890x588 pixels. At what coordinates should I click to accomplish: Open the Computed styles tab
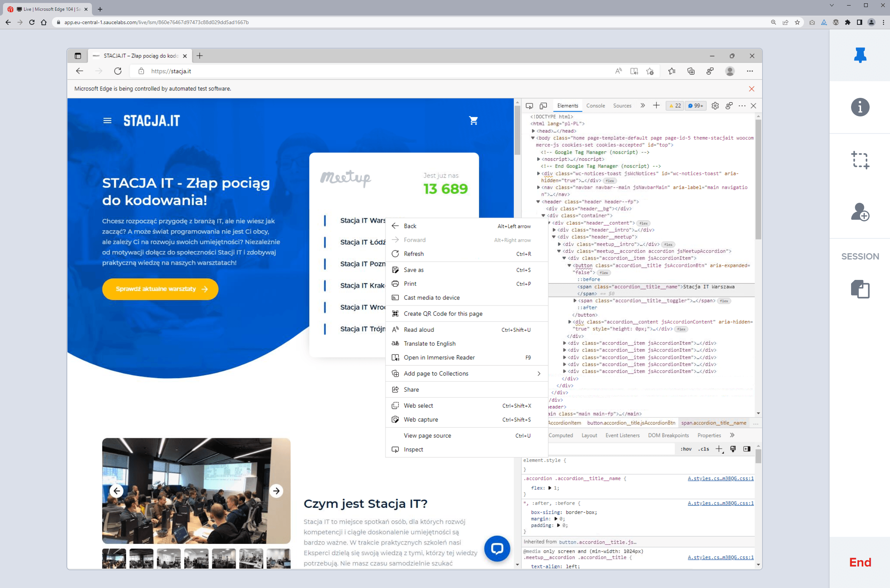[560, 435]
